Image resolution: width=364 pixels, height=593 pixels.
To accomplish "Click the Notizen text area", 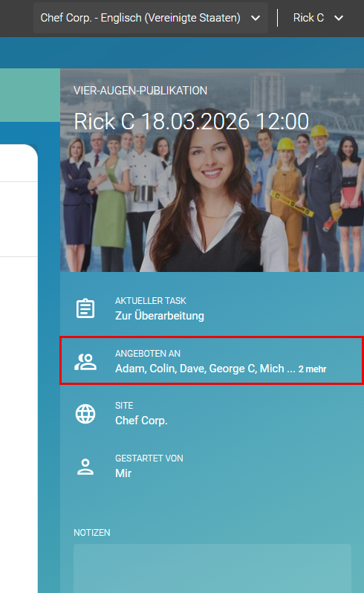I will point(212,568).
